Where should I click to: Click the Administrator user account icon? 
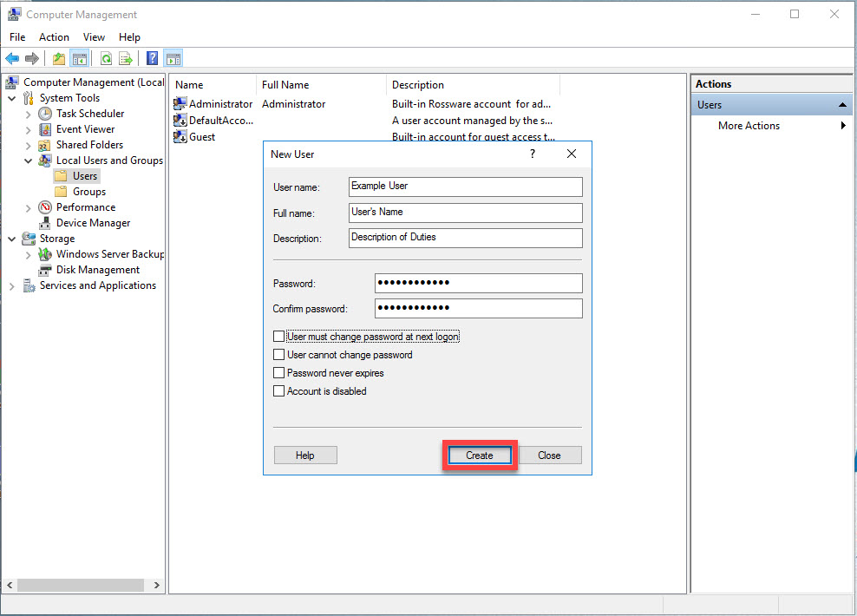click(180, 104)
